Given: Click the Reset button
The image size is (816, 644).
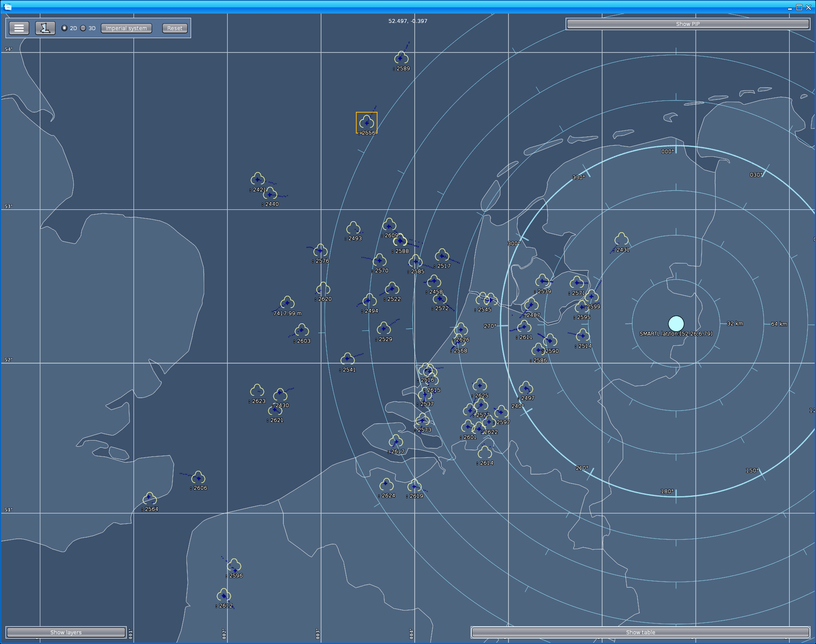Looking at the screenshot, I should [175, 28].
